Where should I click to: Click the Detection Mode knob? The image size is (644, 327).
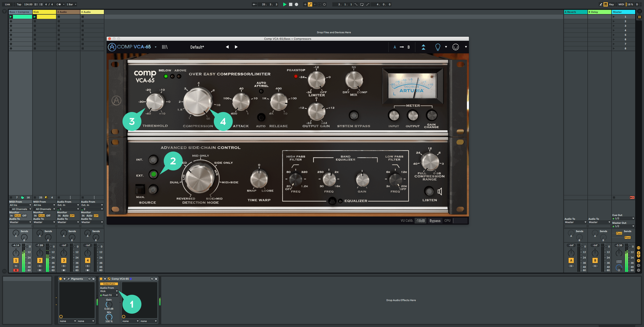pos(200,178)
